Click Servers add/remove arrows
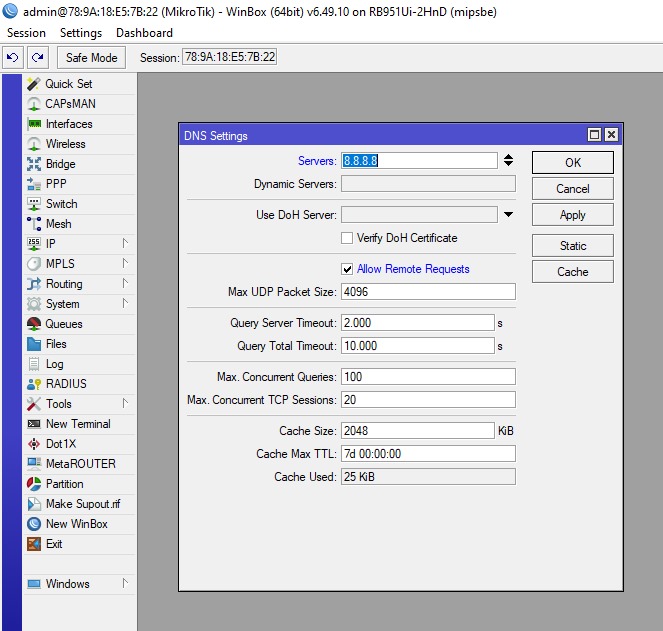Screen dimensions: 663x631 [x=508, y=160]
